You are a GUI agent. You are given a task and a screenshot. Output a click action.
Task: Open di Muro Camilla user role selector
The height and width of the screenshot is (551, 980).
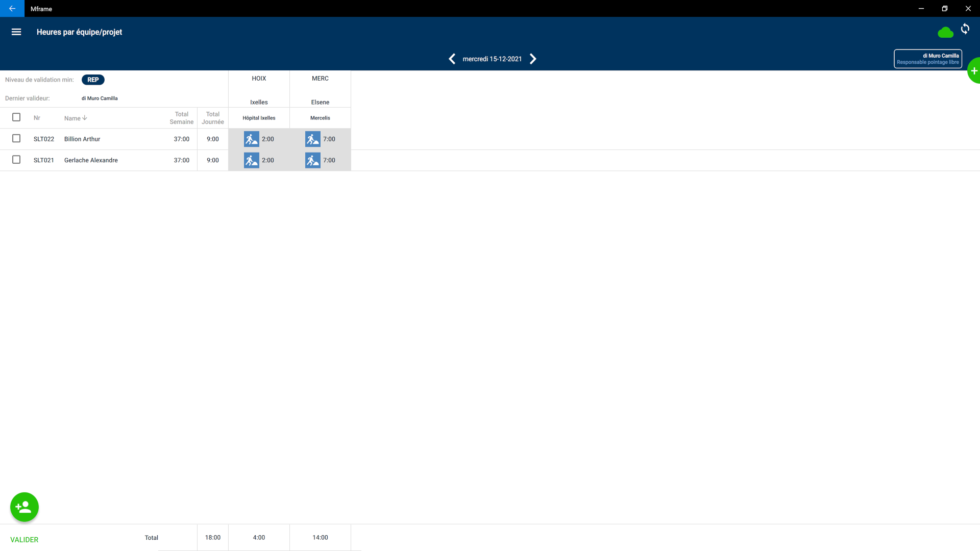(927, 59)
